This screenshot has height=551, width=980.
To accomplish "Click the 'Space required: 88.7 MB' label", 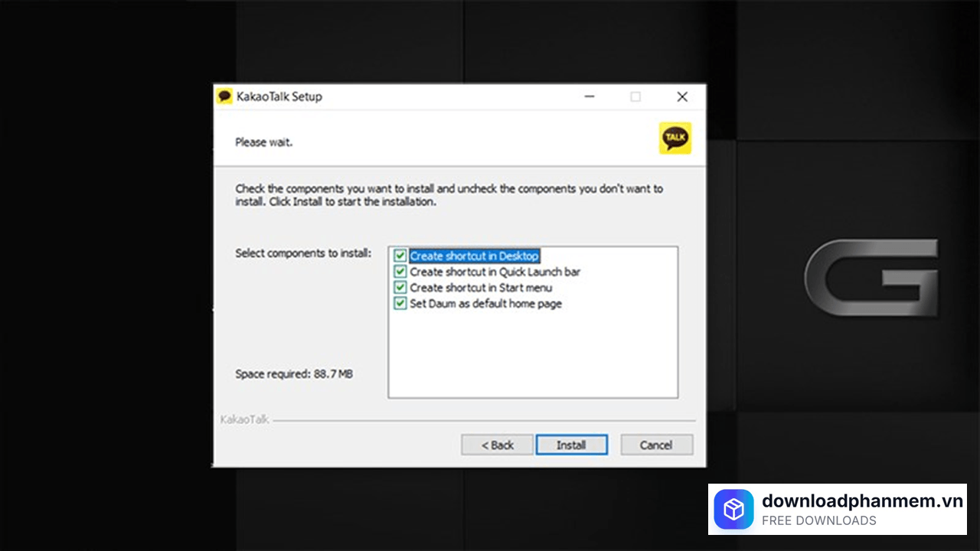I will [x=294, y=373].
